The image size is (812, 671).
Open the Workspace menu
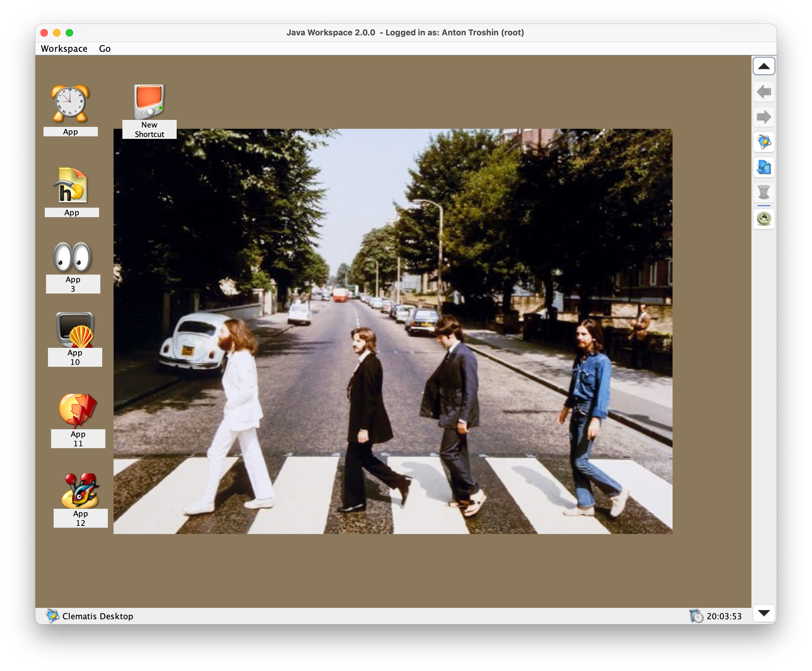point(64,49)
